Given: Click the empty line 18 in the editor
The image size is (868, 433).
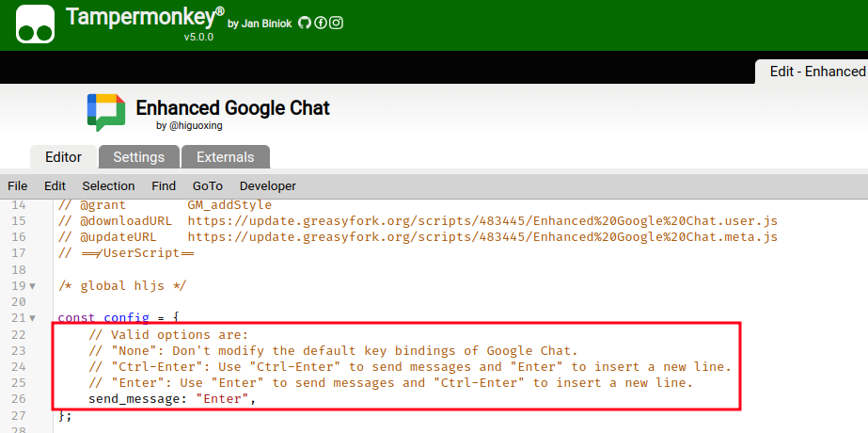Looking at the screenshot, I should [x=461, y=270].
